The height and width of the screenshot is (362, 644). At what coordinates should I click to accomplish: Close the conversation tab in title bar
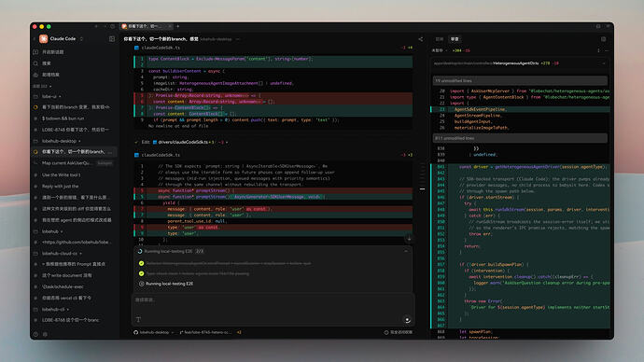[x=170, y=26]
